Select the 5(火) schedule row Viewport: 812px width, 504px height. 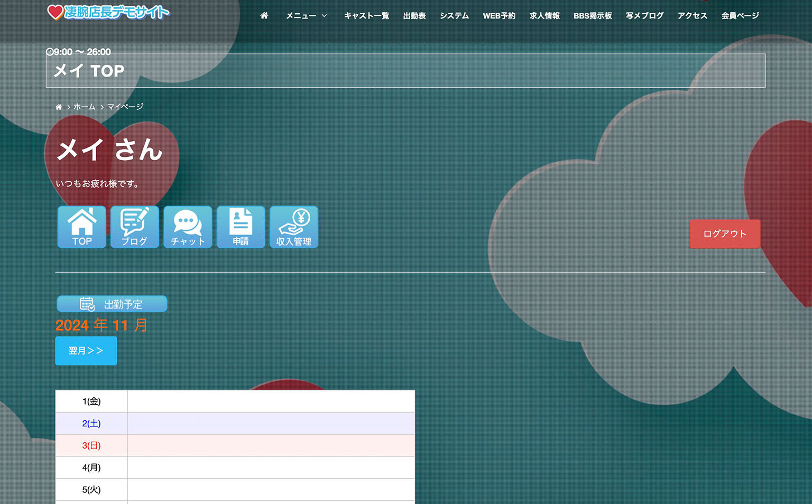pos(235,490)
